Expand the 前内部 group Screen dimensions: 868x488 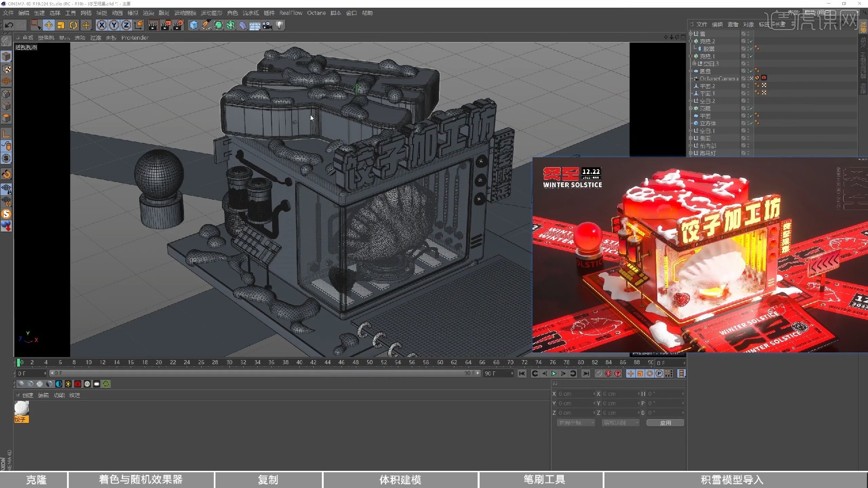[x=690, y=146]
